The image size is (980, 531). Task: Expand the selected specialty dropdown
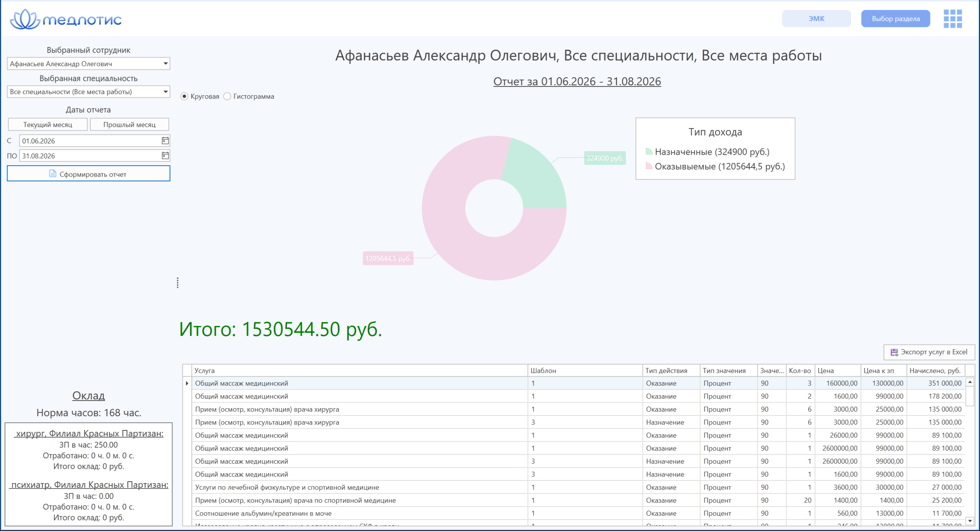[x=166, y=92]
